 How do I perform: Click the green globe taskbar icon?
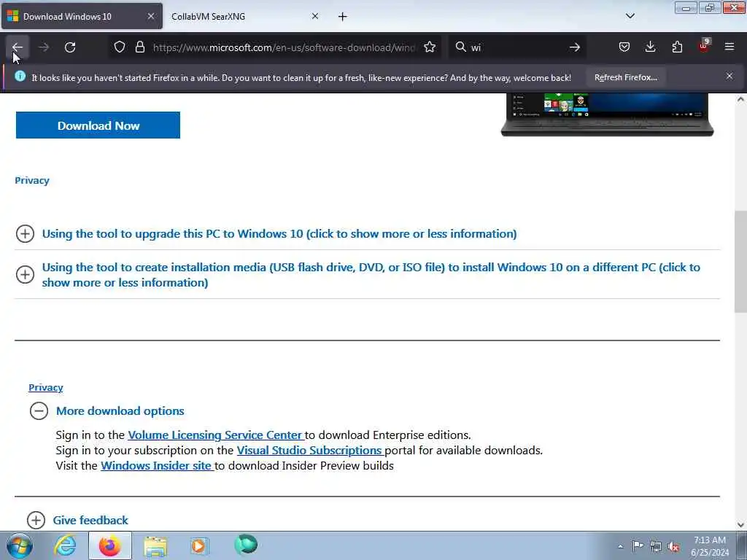246,545
